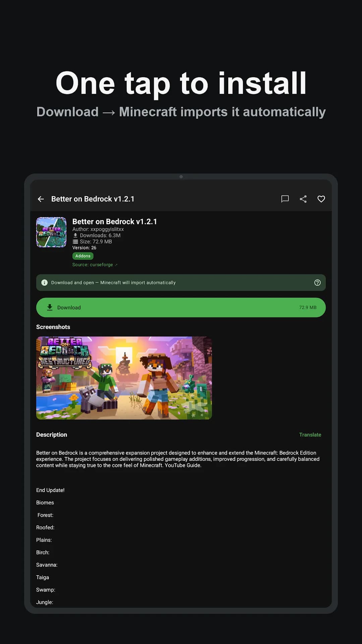
Task: Download the 72.9 MB addon
Action: point(181,307)
